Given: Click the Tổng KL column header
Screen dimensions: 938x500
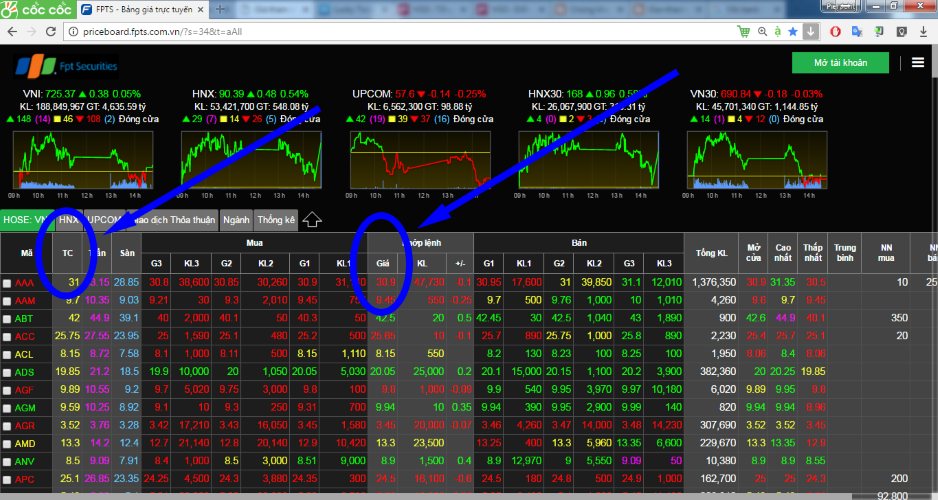Looking at the screenshot, I should pos(710,253).
